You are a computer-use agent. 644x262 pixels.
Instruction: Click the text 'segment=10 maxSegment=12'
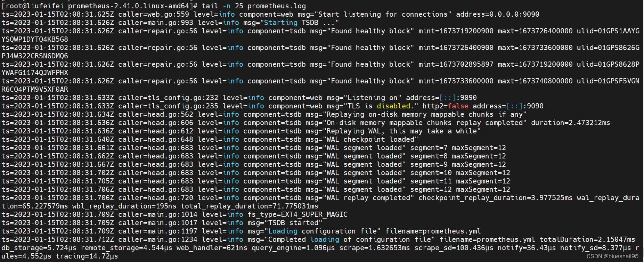(460, 173)
